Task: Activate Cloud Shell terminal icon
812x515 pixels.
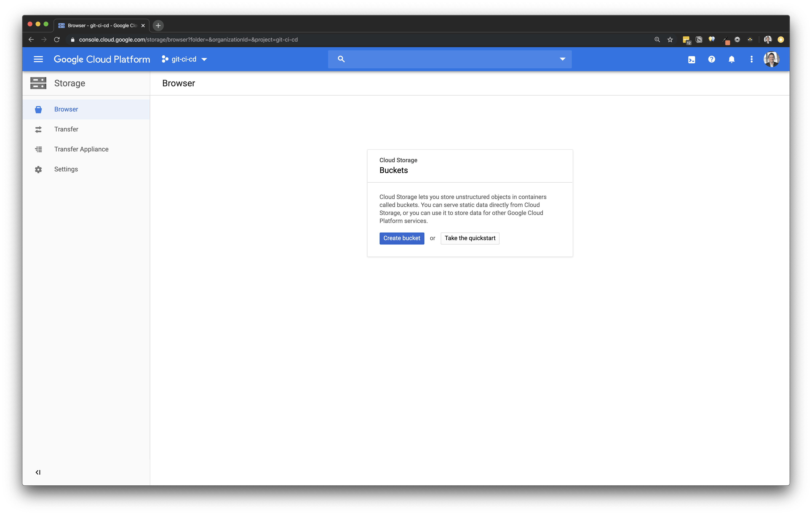Action: (692, 60)
